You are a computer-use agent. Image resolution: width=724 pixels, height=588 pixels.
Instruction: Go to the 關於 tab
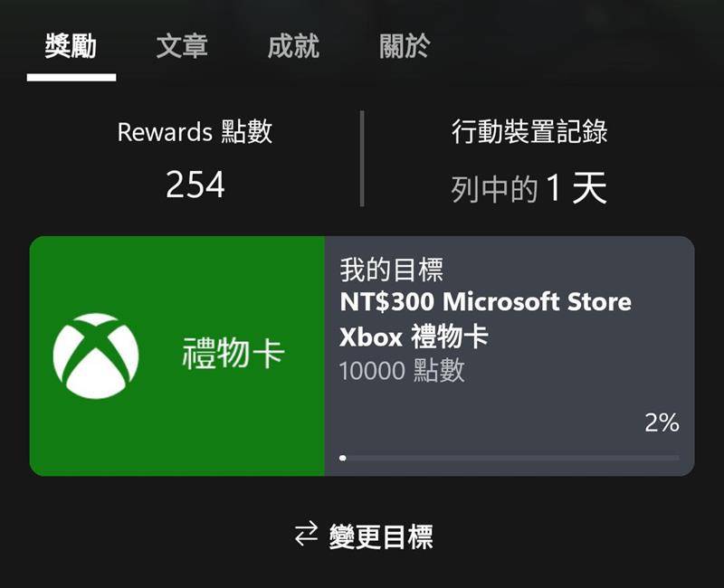pyautogui.click(x=405, y=46)
